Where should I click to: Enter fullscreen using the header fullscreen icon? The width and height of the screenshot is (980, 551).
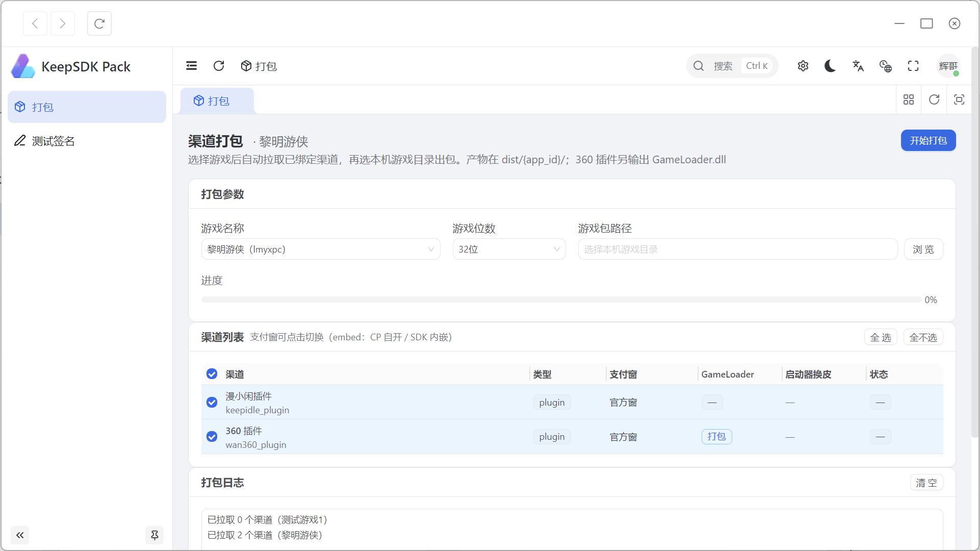click(x=913, y=66)
